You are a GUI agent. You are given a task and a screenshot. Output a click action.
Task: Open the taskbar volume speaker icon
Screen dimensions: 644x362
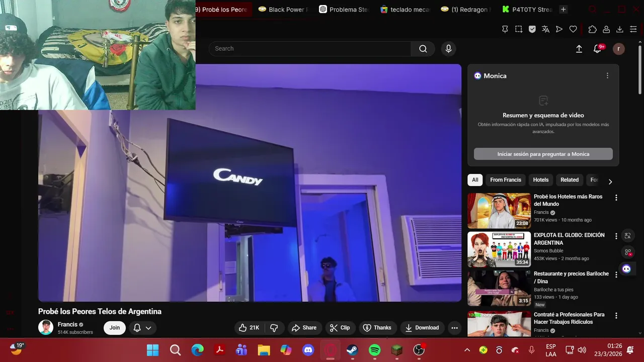582,350
